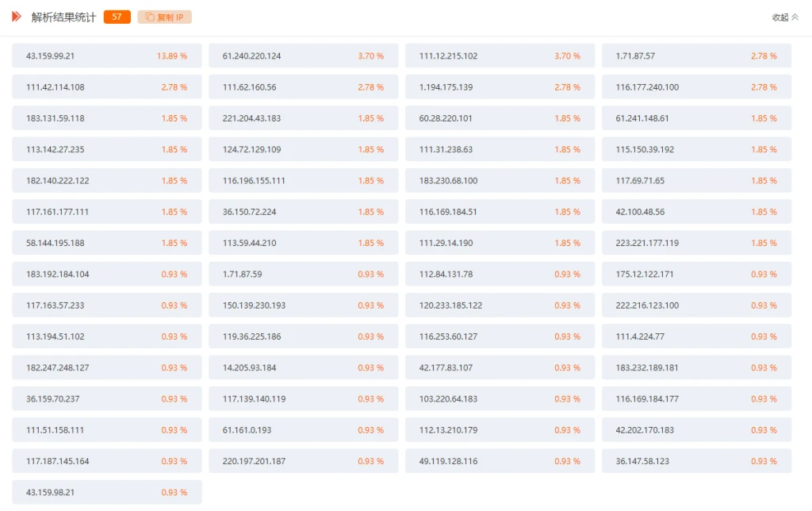The height and width of the screenshot is (511, 812).
Task: Click IP address 14.205.93.184
Action: (x=249, y=368)
